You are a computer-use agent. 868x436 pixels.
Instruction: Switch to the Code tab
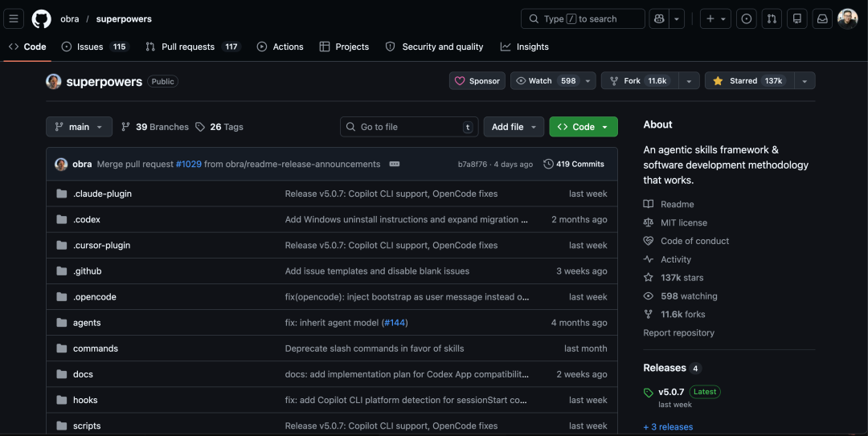click(27, 47)
